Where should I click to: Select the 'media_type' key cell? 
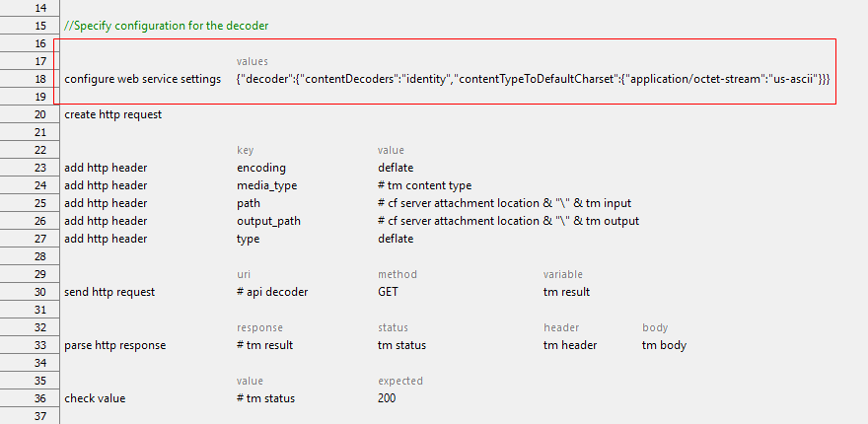coord(267,185)
